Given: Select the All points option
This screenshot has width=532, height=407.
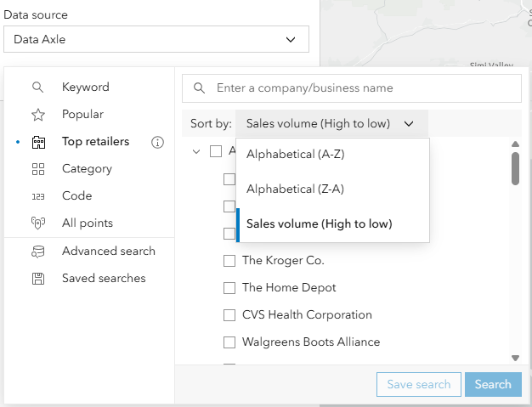Looking at the screenshot, I should pos(89,223).
